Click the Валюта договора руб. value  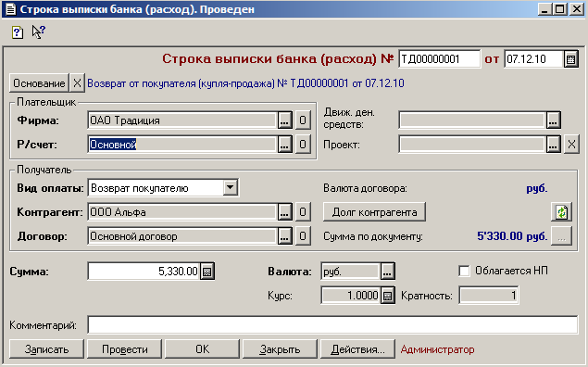(537, 188)
